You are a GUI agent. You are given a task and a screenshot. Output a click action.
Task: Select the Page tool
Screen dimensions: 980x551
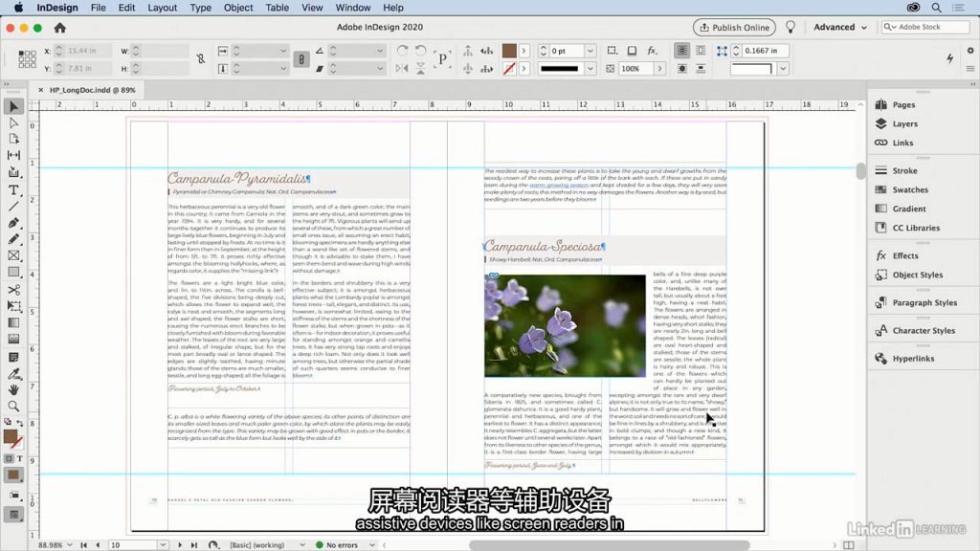point(13,139)
